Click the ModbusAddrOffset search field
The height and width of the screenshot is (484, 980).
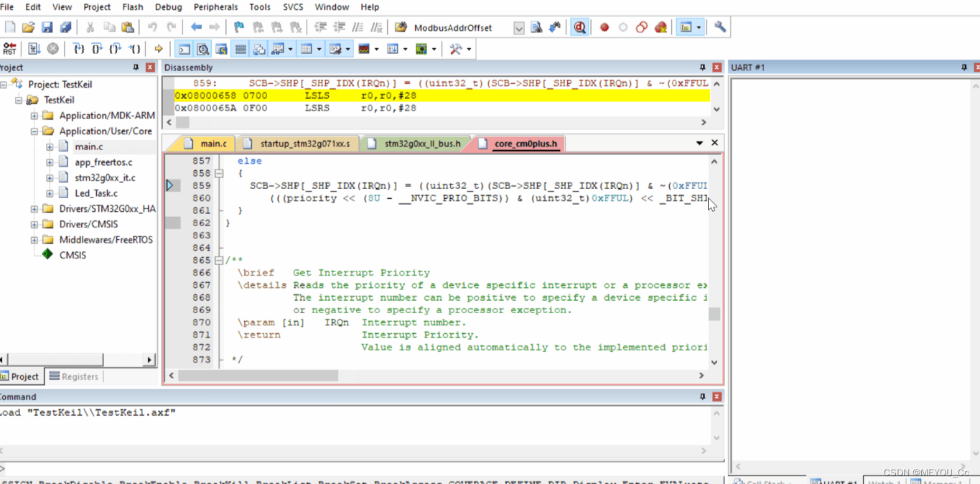462,28
